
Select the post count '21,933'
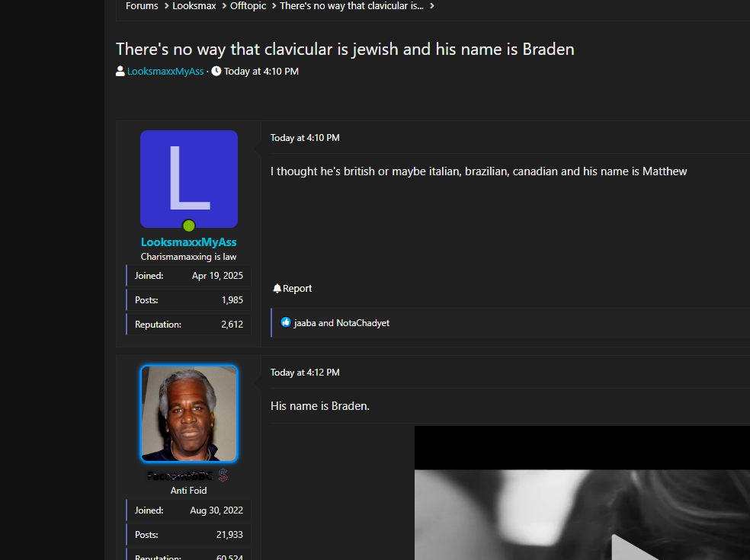pos(229,535)
